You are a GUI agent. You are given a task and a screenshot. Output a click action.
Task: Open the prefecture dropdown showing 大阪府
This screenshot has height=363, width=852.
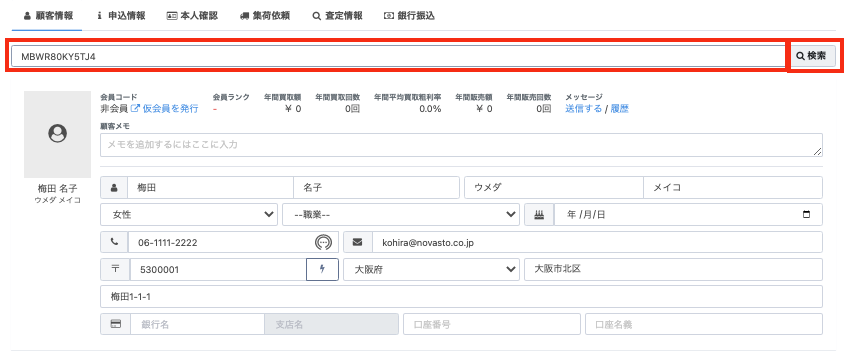431,269
